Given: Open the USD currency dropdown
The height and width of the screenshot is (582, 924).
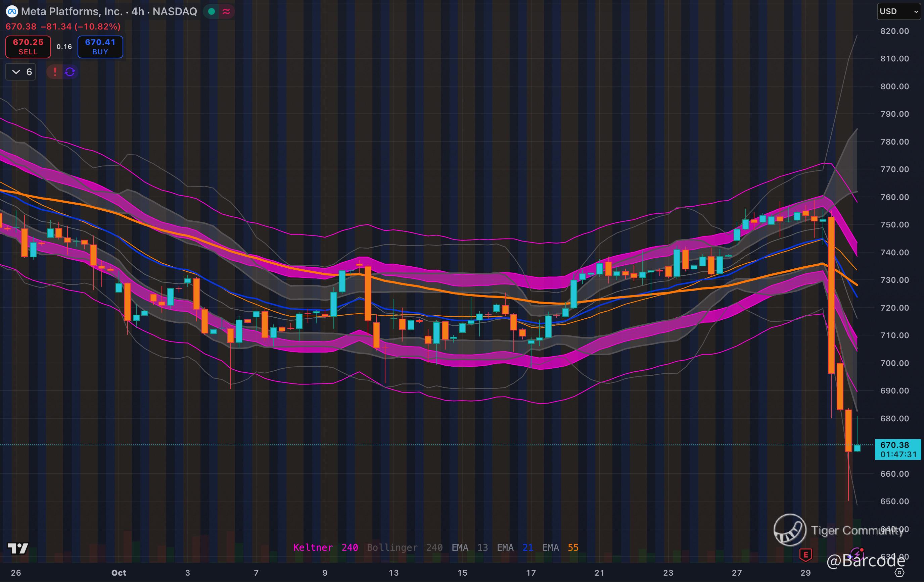Looking at the screenshot, I should pyautogui.click(x=898, y=11).
